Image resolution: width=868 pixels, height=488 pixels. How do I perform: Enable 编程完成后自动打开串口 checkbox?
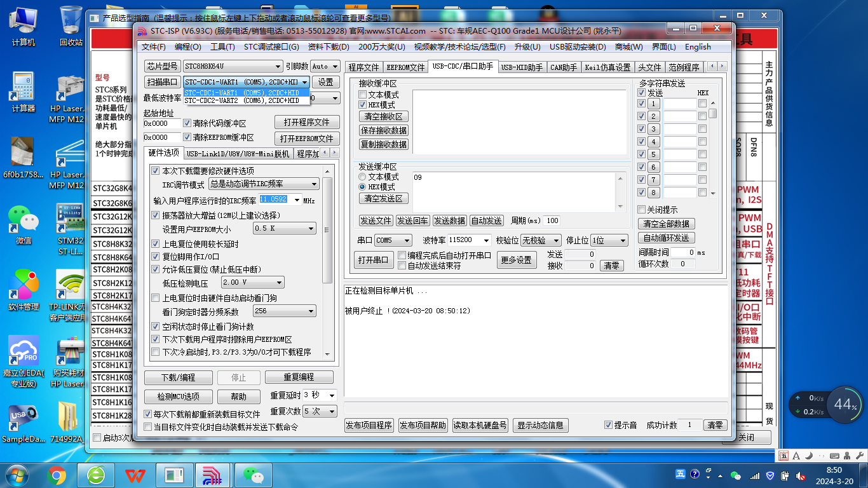coord(402,255)
